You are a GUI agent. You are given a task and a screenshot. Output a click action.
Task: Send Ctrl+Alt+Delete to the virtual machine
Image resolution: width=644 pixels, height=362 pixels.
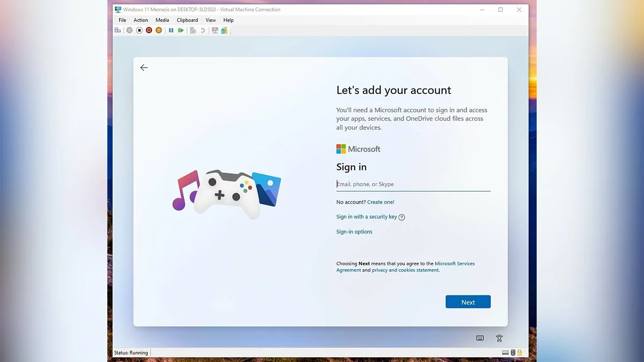[x=118, y=30]
